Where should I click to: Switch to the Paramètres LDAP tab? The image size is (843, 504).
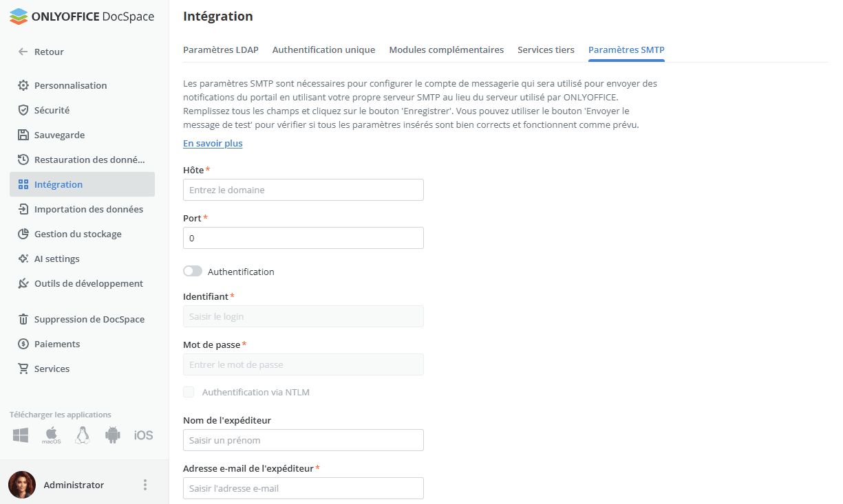[220, 50]
